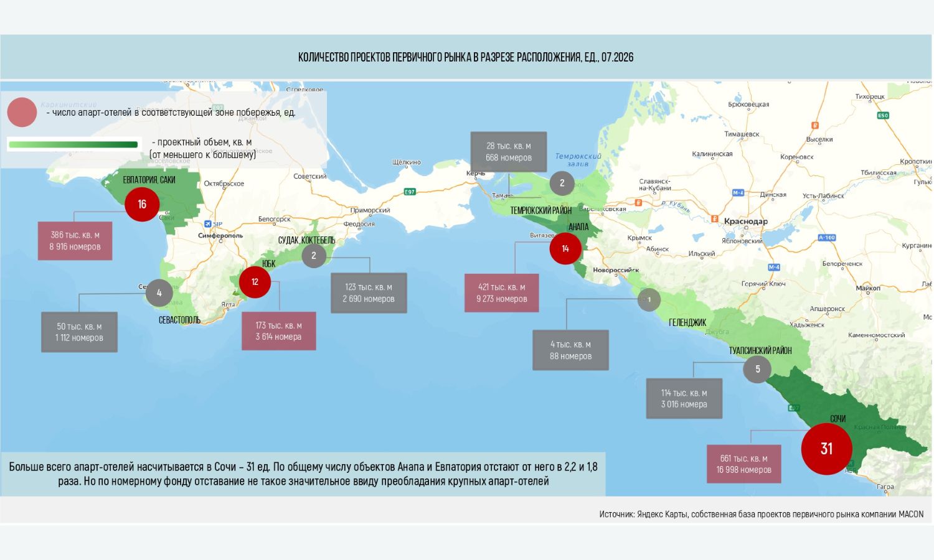
Task: Click the label 'ГЕЛЕНДЖИК'
Action: (687, 322)
